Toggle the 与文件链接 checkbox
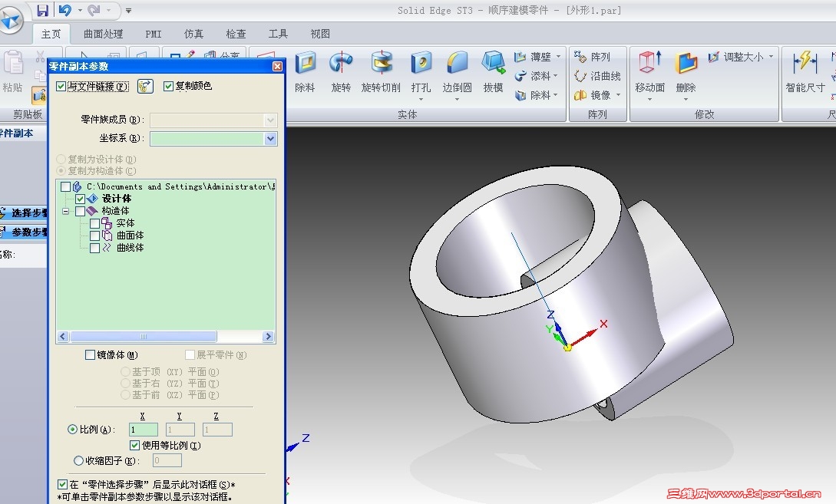 click(x=61, y=86)
